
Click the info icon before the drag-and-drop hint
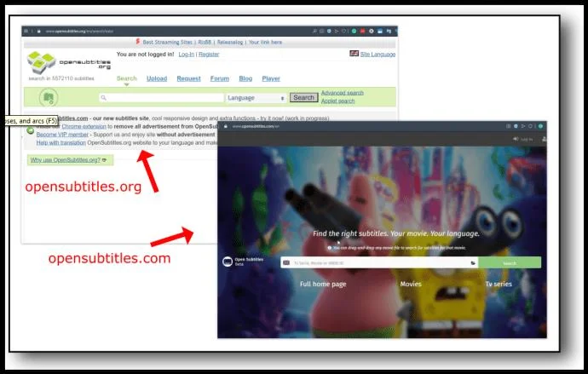tap(330, 248)
